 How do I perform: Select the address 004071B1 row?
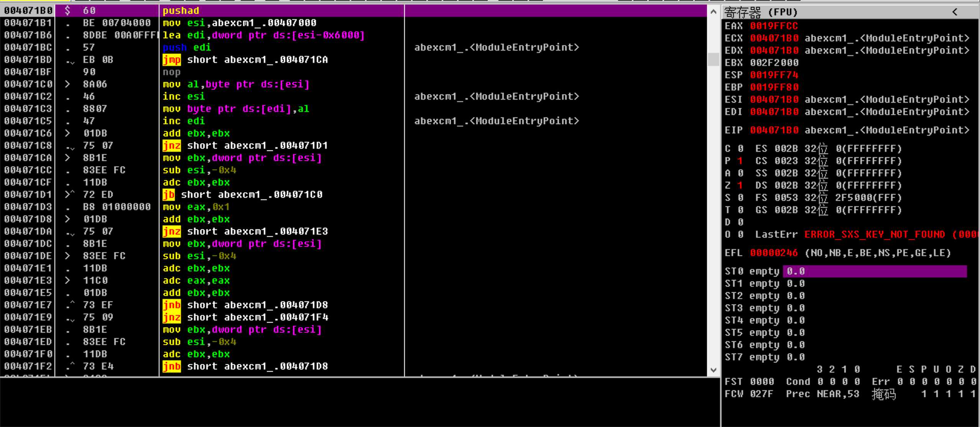pos(28,23)
